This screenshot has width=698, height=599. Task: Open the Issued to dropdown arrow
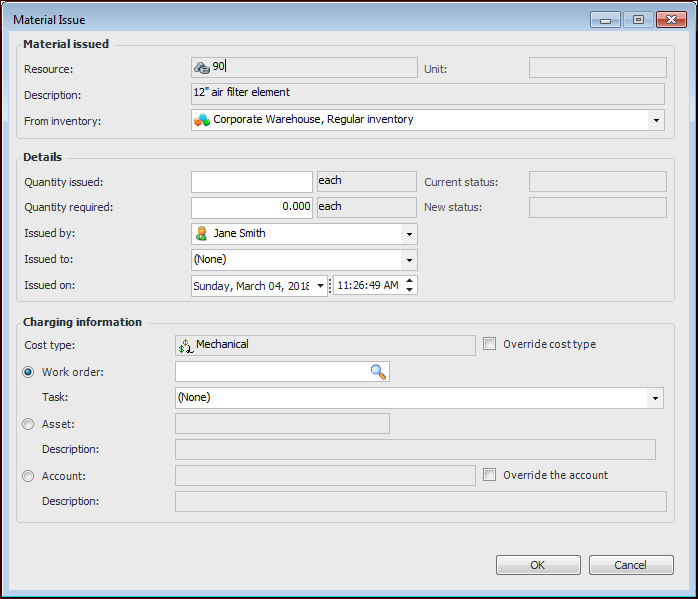click(x=409, y=260)
